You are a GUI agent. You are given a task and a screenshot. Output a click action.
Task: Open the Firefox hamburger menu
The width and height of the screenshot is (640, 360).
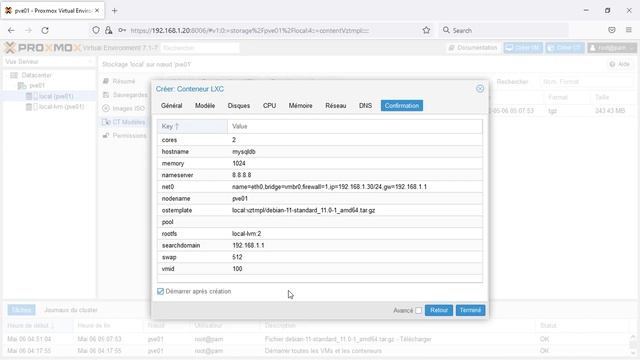tap(629, 30)
